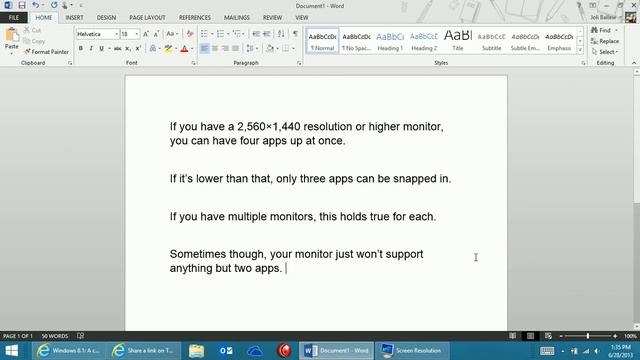The width and height of the screenshot is (640, 360).
Task: Click the proofing errors status bar icon
Action: (80, 336)
